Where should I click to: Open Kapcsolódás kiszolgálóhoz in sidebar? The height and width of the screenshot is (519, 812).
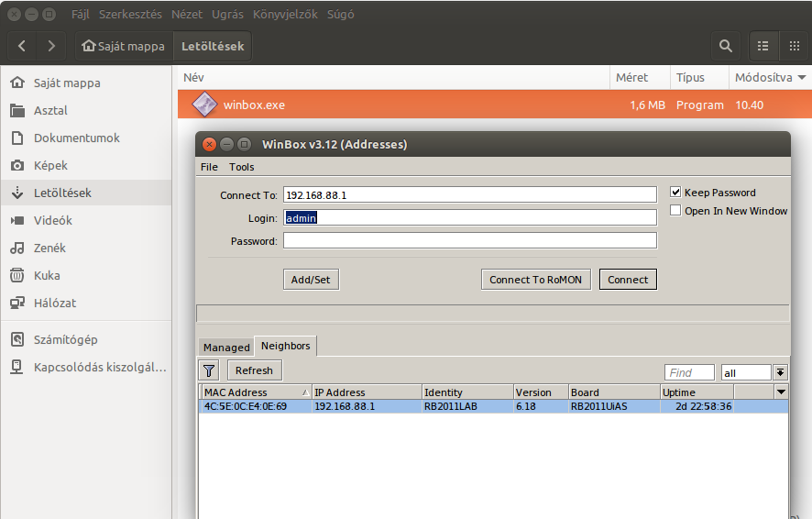(86, 367)
